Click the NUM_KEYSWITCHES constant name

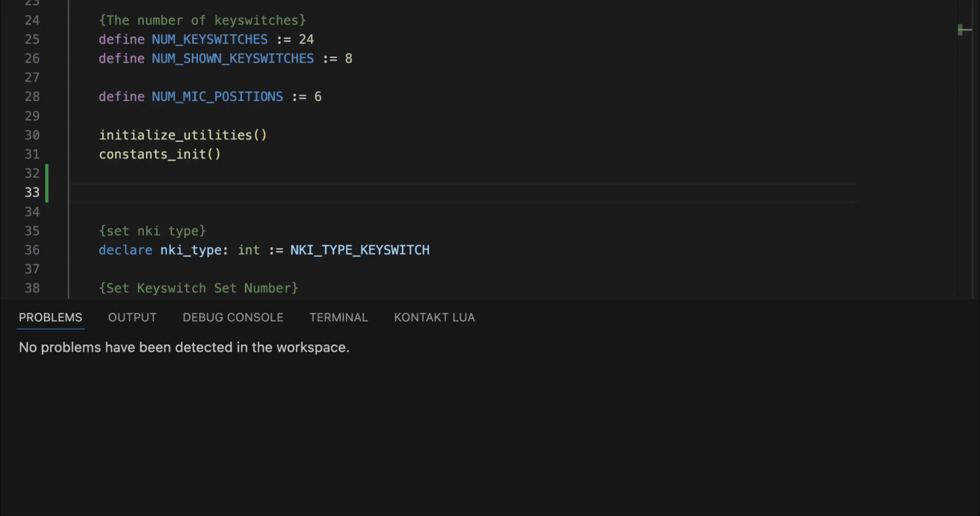pos(210,40)
